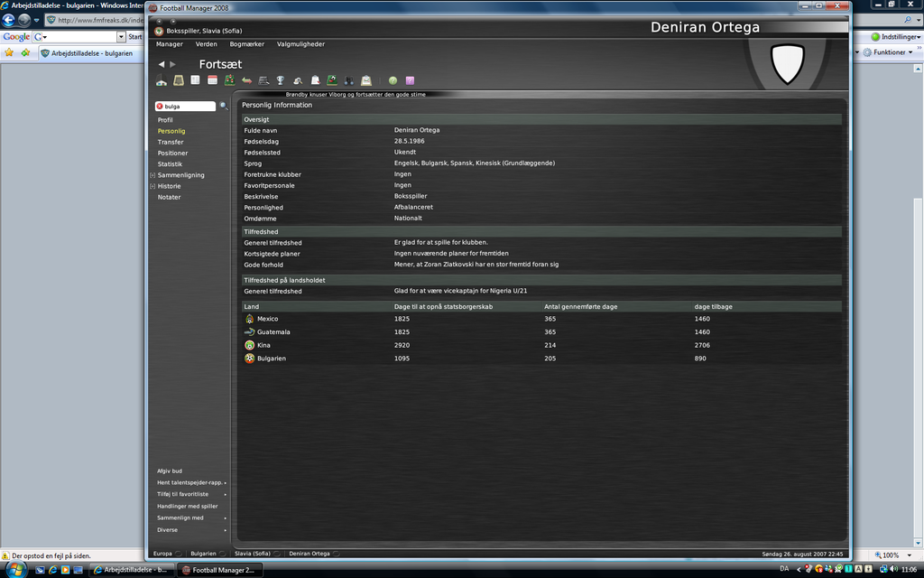Click the Kina badge icon
Screen dimensions: 924x578
[249, 345]
